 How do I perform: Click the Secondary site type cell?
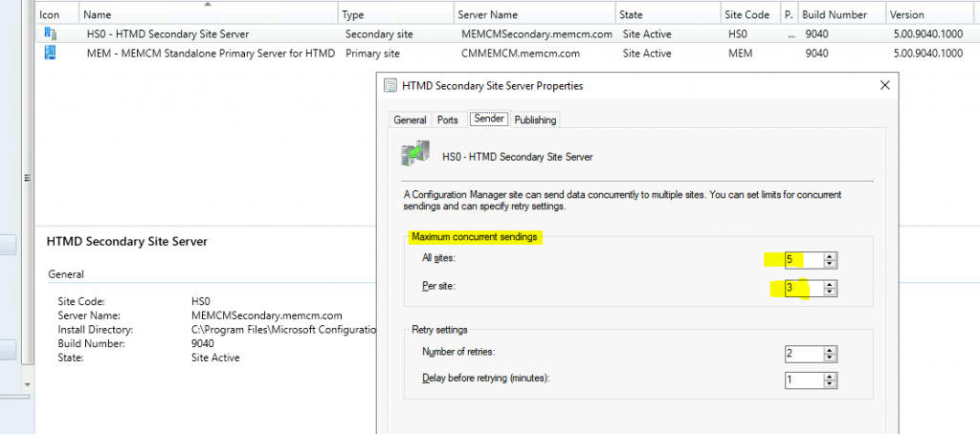[x=379, y=34]
